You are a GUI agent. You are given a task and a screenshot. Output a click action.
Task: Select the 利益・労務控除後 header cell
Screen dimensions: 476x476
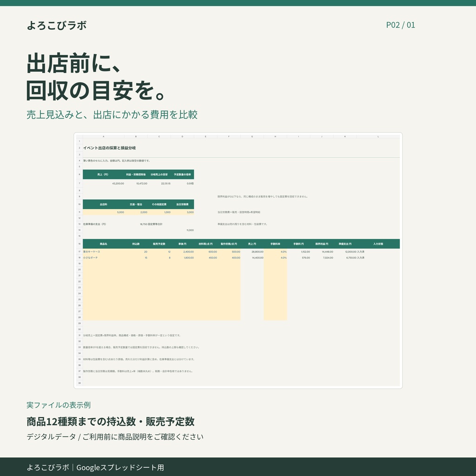click(x=136, y=175)
